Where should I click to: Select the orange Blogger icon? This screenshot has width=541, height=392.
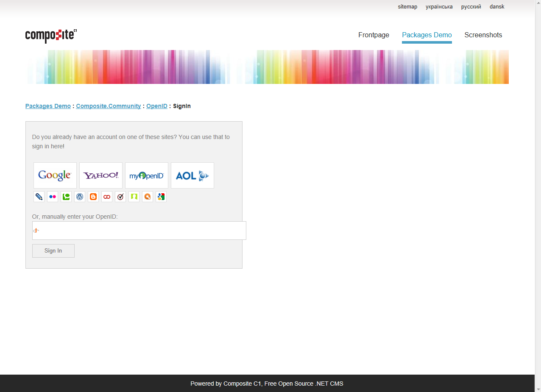pos(93,197)
